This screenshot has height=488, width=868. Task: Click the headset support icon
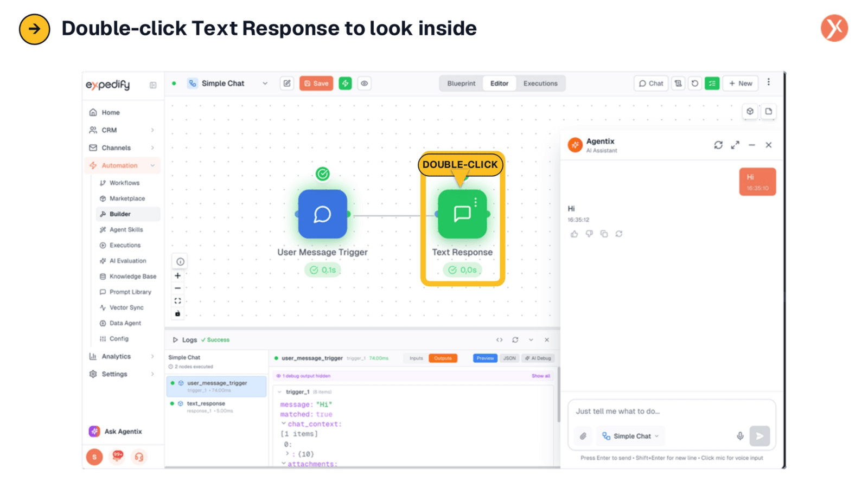(x=139, y=457)
